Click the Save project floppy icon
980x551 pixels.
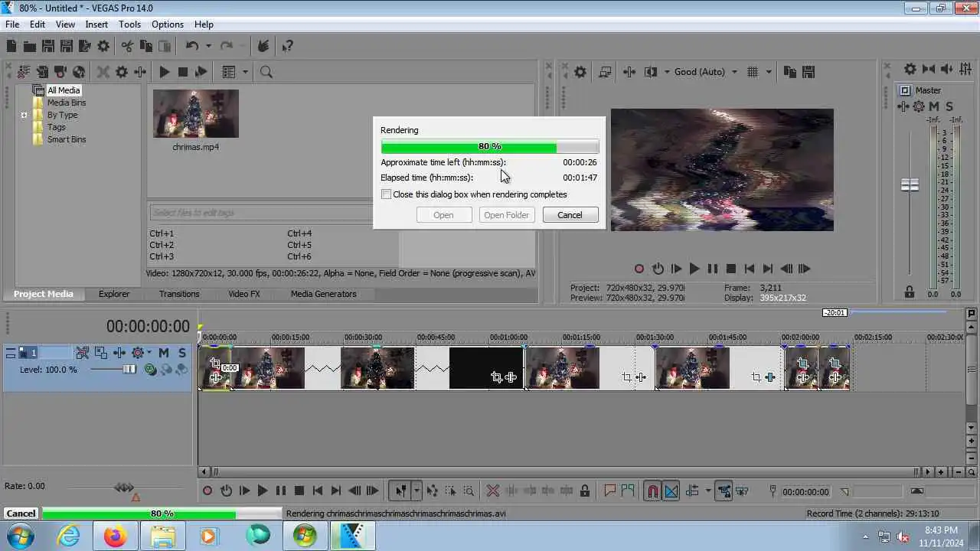(x=48, y=46)
